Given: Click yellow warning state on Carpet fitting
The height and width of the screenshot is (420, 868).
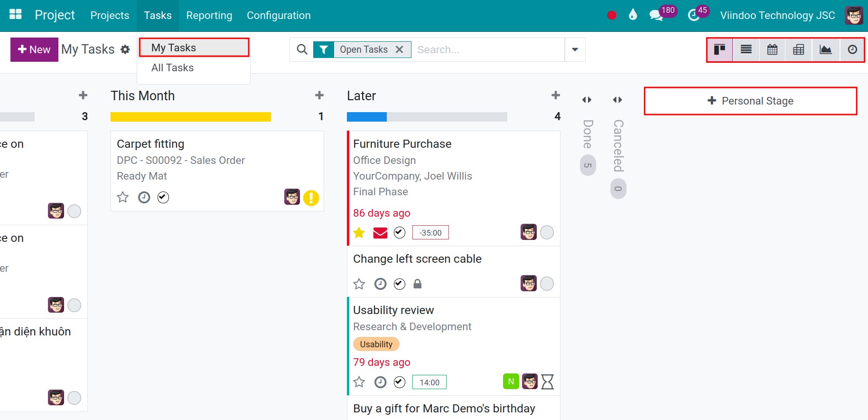Looking at the screenshot, I should [311, 198].
